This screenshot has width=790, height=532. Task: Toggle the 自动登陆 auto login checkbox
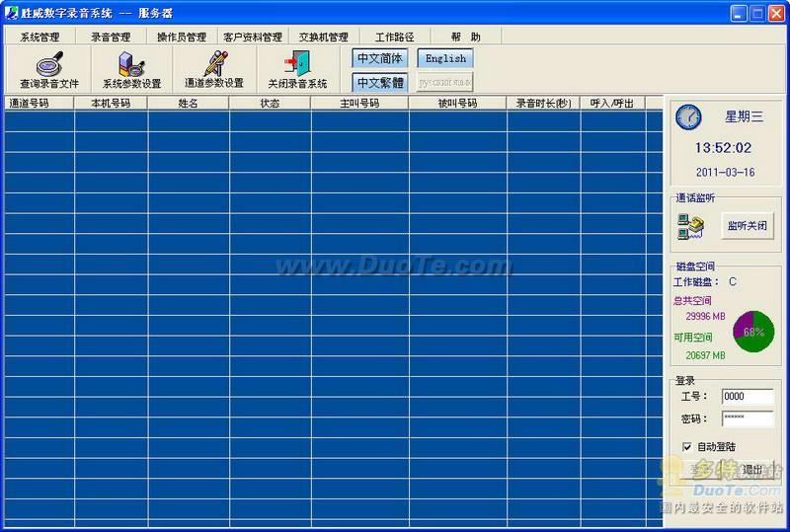tap(687, 447)
